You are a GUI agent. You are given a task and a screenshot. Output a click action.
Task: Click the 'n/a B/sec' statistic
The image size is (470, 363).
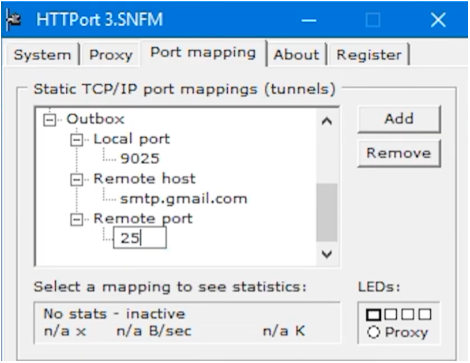(x=154, y=331)
